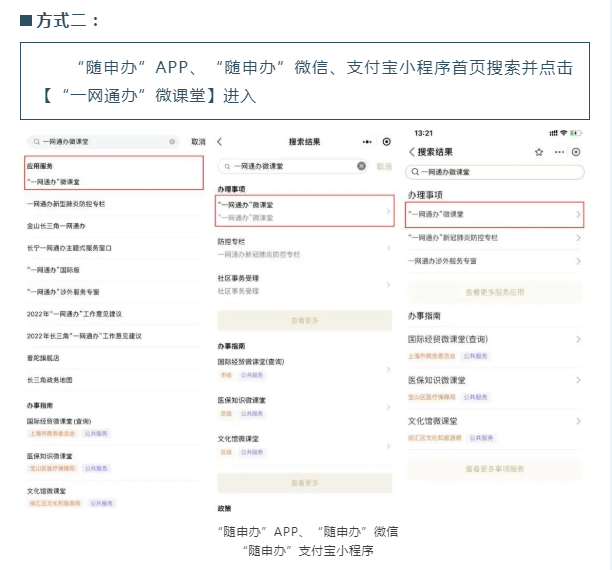
Task: Close mini program via target icon in middle screenshot
Action: 386,142
